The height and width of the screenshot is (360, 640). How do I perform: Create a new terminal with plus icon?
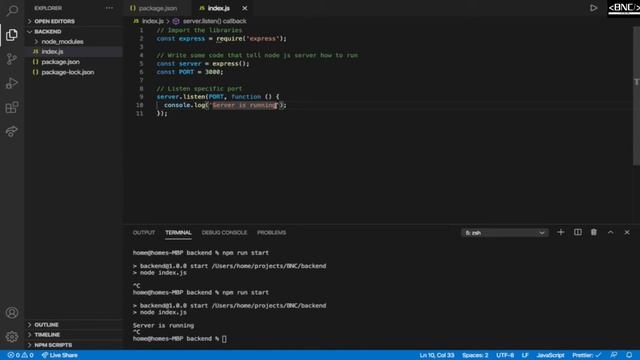pos(560,232)
